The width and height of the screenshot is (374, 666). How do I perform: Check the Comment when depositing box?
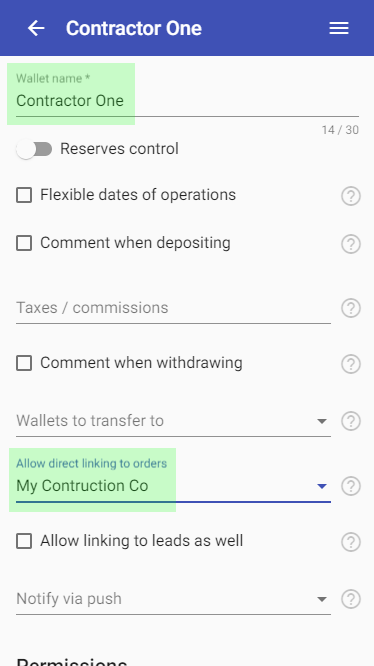tap(24, 243)
